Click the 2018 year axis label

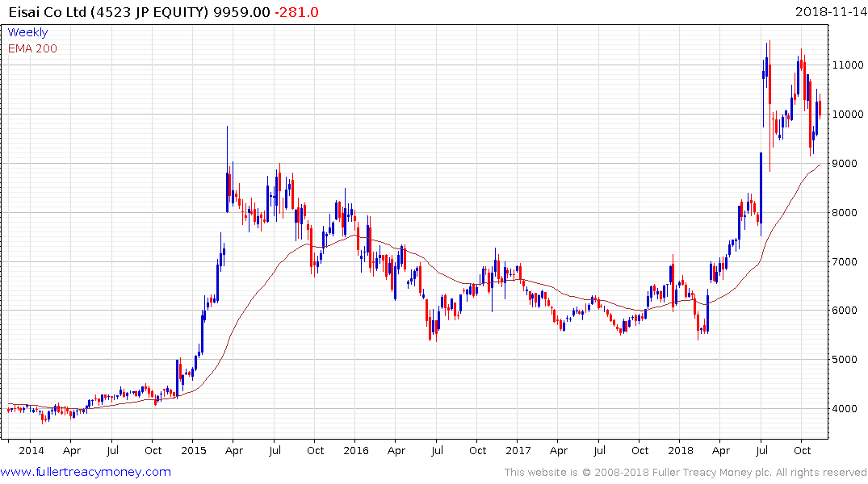point(681,450)
